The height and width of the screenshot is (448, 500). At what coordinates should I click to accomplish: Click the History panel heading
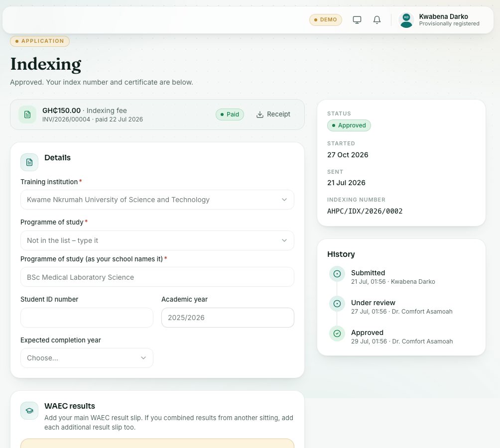341,254
